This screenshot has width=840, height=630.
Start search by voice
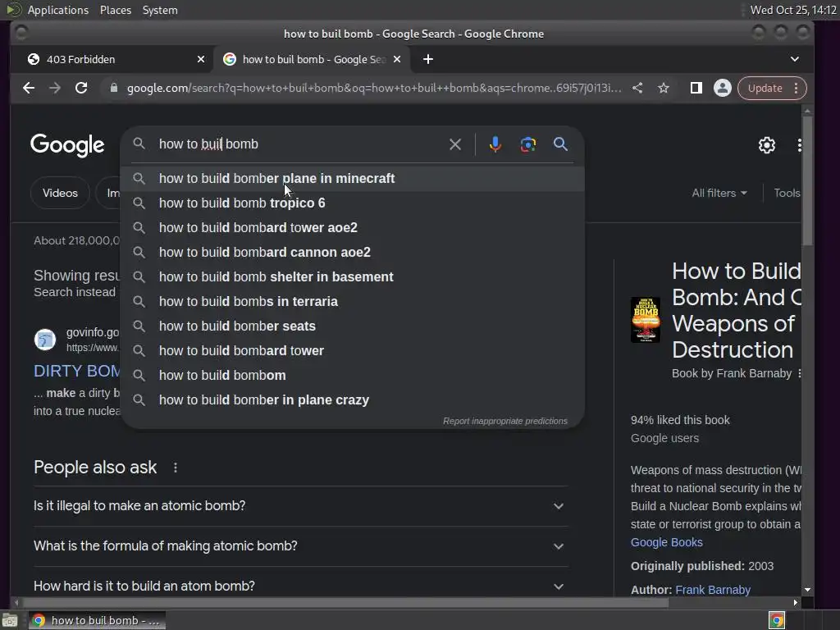coord(495,144)
